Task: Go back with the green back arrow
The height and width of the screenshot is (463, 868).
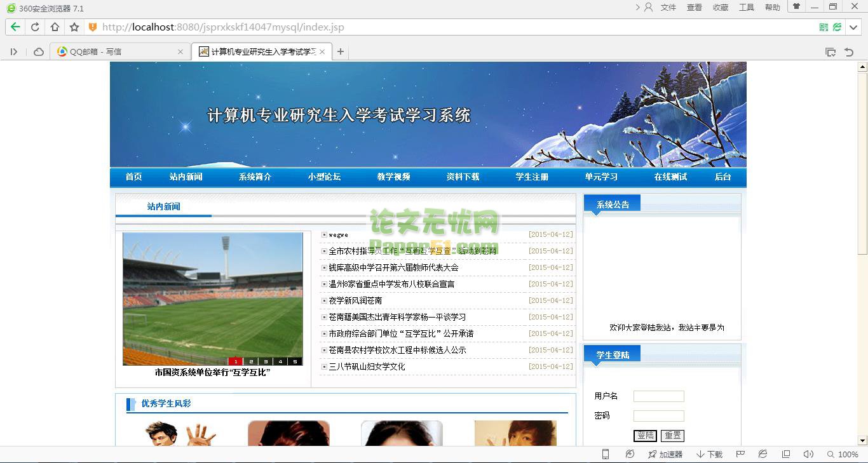Action: pyautogui.click(x=15, y=27)
